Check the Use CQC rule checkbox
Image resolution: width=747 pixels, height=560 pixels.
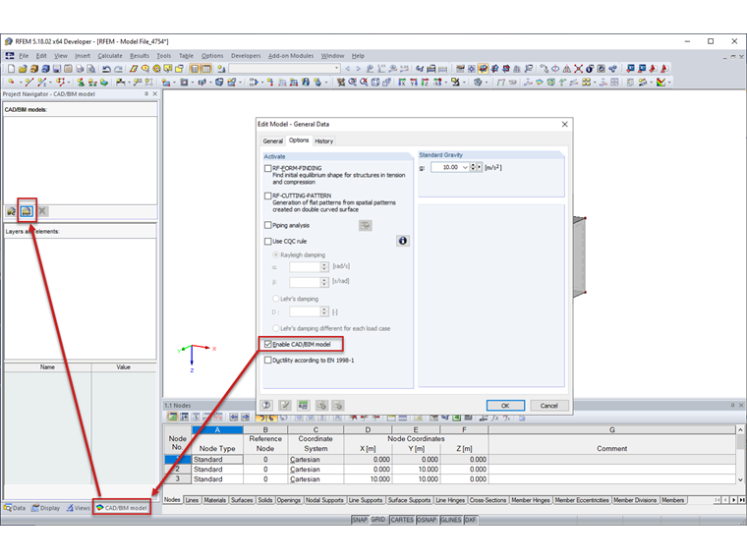tap(267, 241)
